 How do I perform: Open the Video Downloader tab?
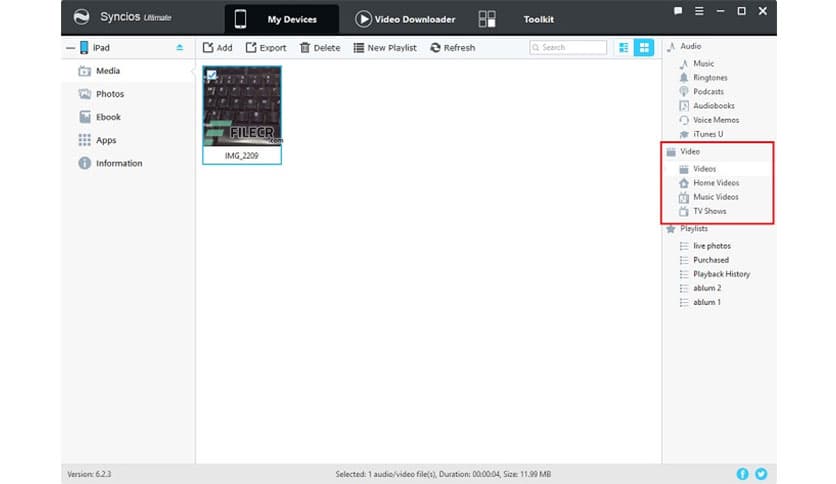[x=405, y=19]
